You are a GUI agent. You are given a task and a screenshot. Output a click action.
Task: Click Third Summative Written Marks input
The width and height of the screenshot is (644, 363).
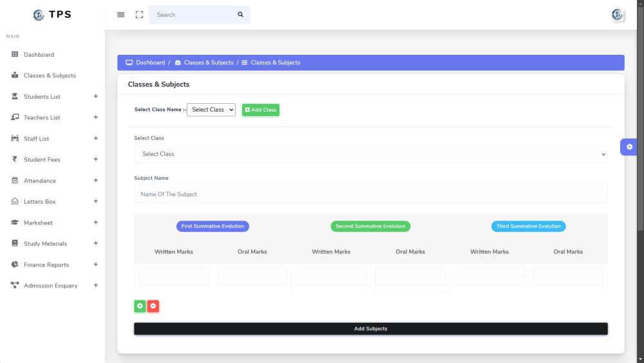pyautogui.click(x=489, y=277)
